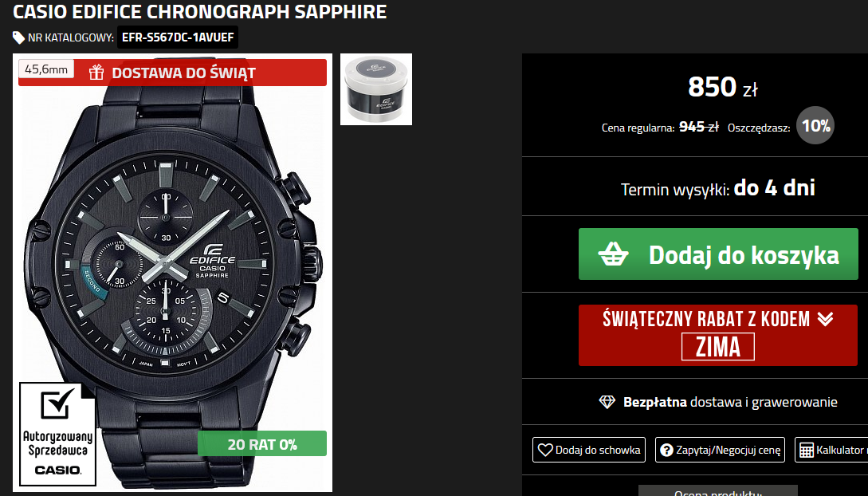868x496 pixels.
Task: Click the price tag icon near Nr katalogowy
Action: pyautogui.click(x=19, y=37)
